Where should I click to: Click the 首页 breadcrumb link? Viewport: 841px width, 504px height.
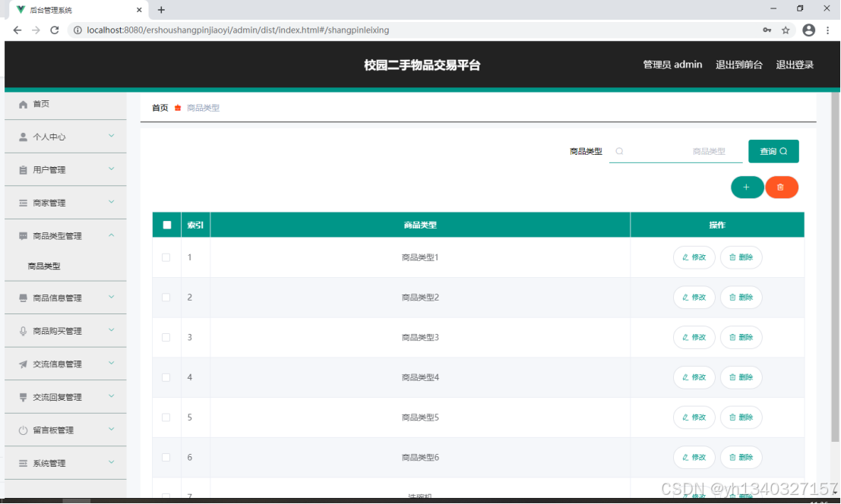(160, 109)
